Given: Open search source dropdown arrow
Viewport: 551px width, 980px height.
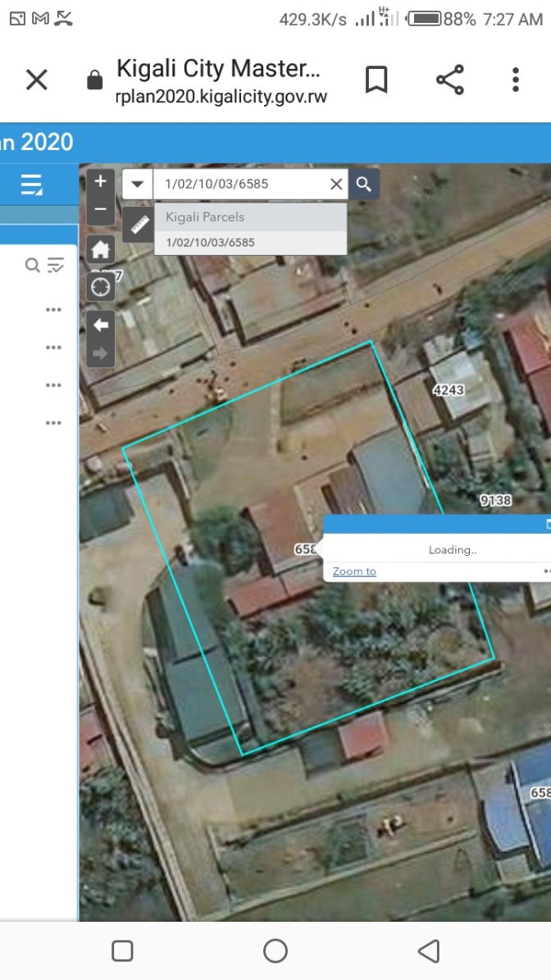Looking at the screenshot, I should [x=137, y=184].
